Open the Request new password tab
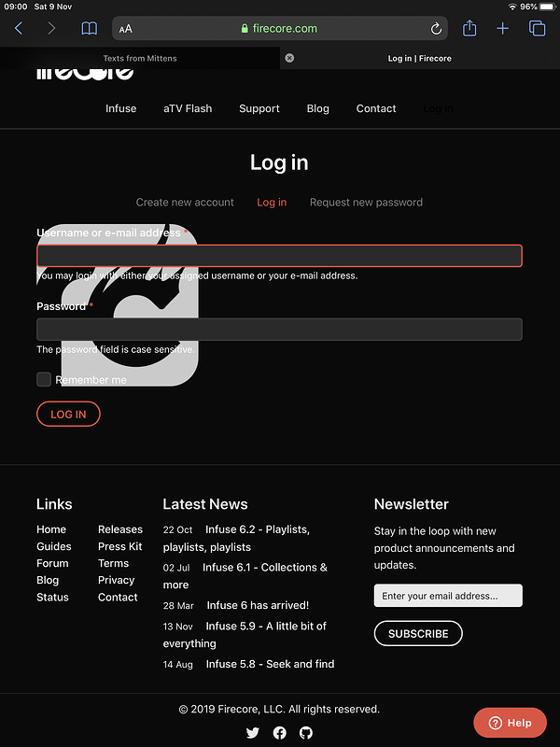The height and width of the screenshot is (747, 560). (366, 203)
